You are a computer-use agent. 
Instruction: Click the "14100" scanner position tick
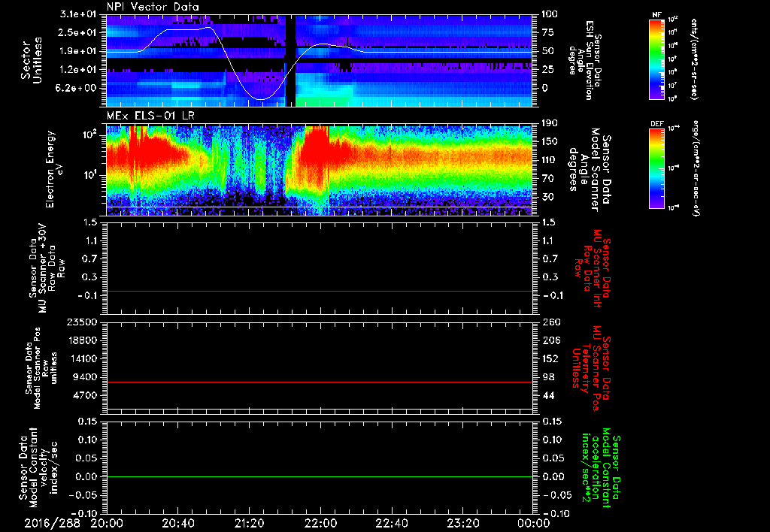tap(83, 358)
